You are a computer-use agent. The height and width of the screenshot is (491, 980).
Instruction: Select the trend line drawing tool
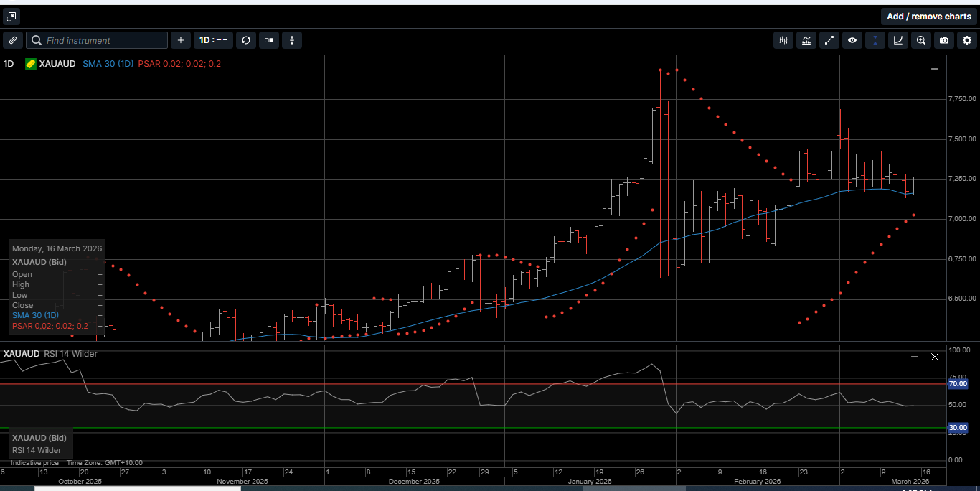click(x=829, y=40)
